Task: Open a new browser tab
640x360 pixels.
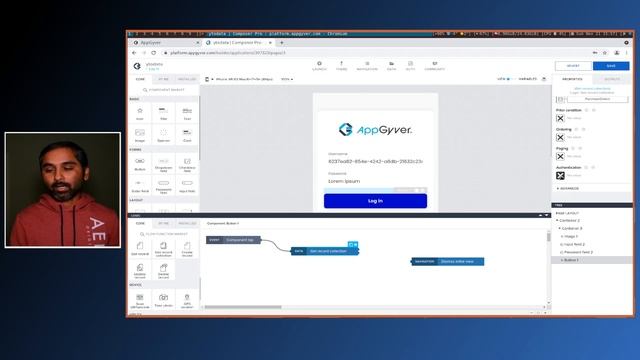Action: point(282,42)
